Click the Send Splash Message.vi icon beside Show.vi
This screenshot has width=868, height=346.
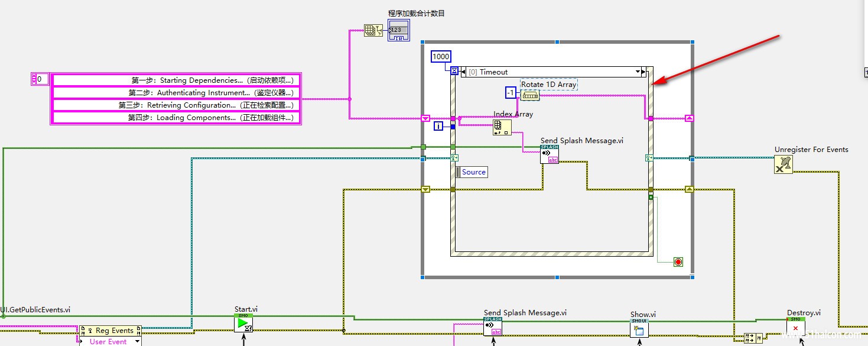[493, 326]
